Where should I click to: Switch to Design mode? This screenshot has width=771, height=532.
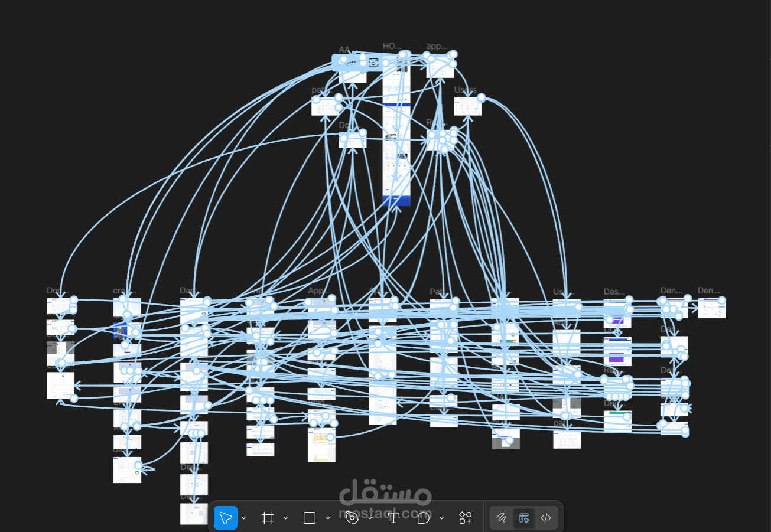pyautogui.click(x=524, y=518)
